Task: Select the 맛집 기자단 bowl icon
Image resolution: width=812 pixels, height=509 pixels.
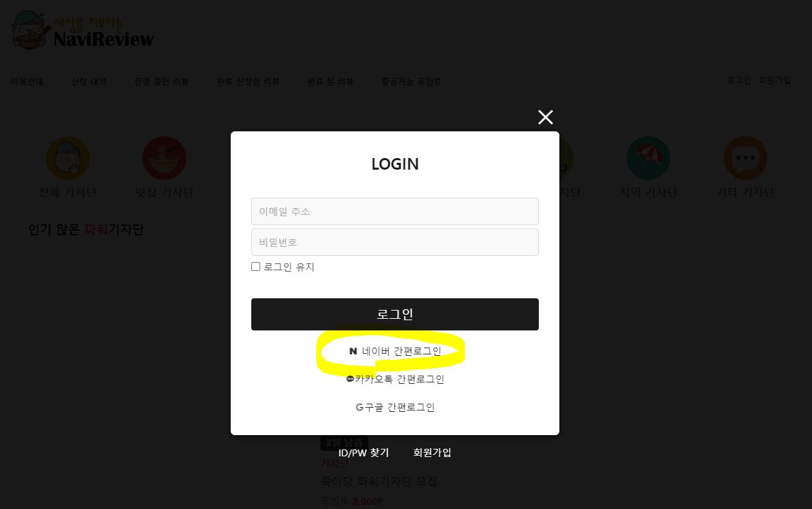Action: pos(164,158)
